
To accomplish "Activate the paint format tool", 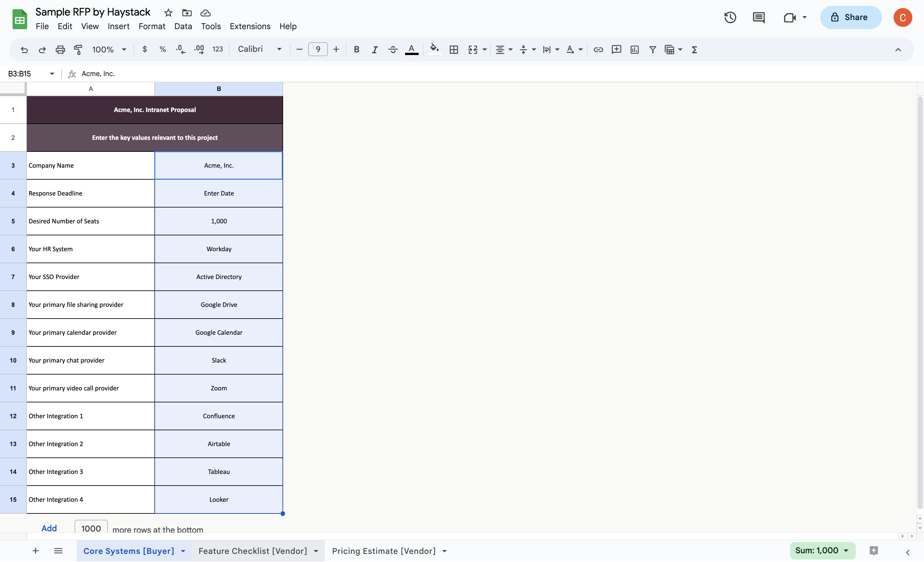I will (x=78, y=50).
